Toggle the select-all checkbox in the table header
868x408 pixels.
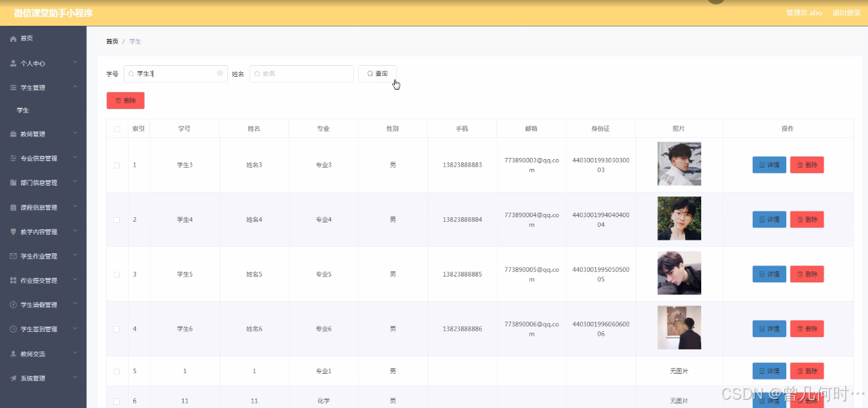coord(117,129)
